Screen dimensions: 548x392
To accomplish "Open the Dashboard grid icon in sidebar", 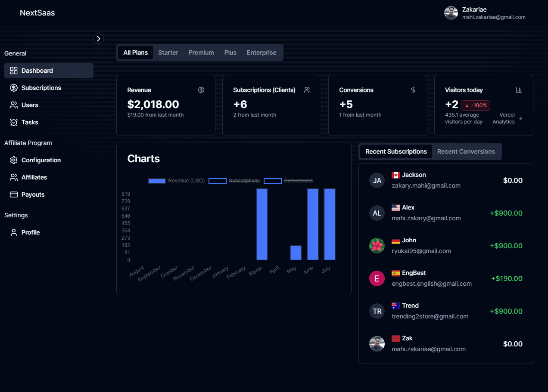I will [x=14, y=71].
